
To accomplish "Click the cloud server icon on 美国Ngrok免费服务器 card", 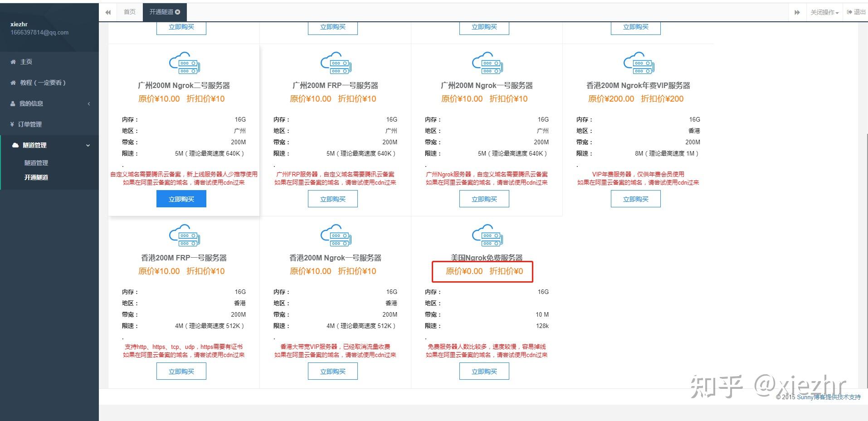I will (x=487, y=235).
